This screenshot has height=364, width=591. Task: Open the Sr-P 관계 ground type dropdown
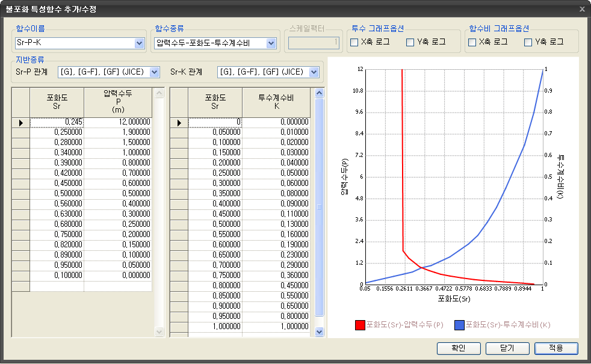[154, 72]
